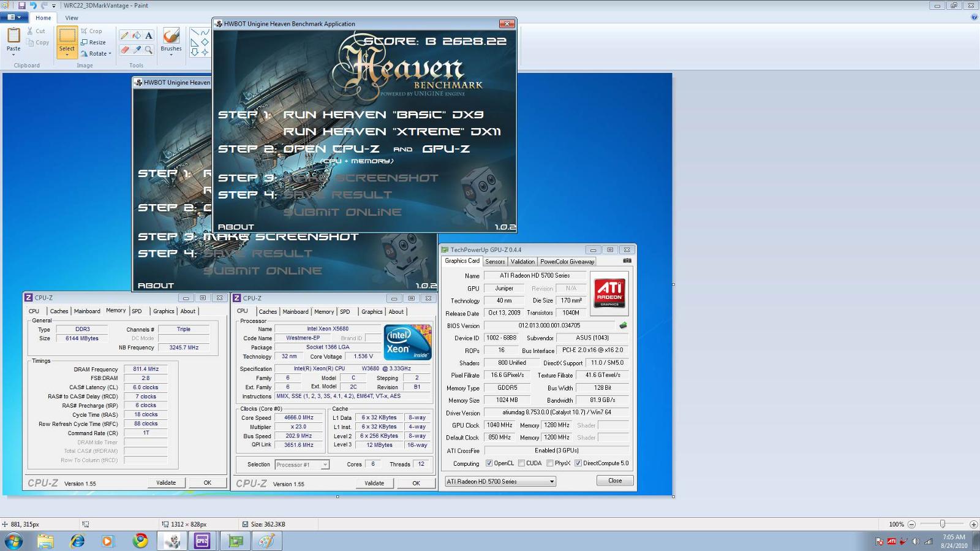980x551 pixels.
Task: Open Customize Quick Access Toolbar arrow
Action: [54, 6]
